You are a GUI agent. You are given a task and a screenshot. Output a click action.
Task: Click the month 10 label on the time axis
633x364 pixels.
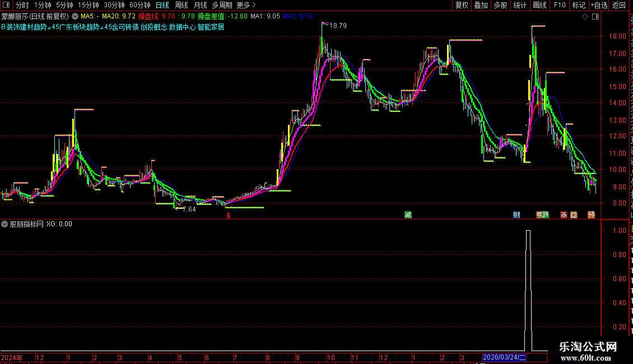point(331,357)
